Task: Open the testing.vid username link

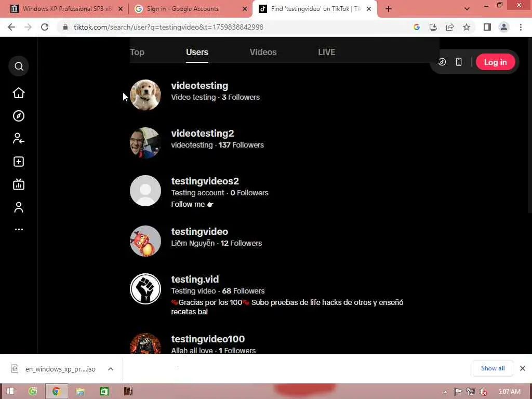Action: click(x=195, y=279)
